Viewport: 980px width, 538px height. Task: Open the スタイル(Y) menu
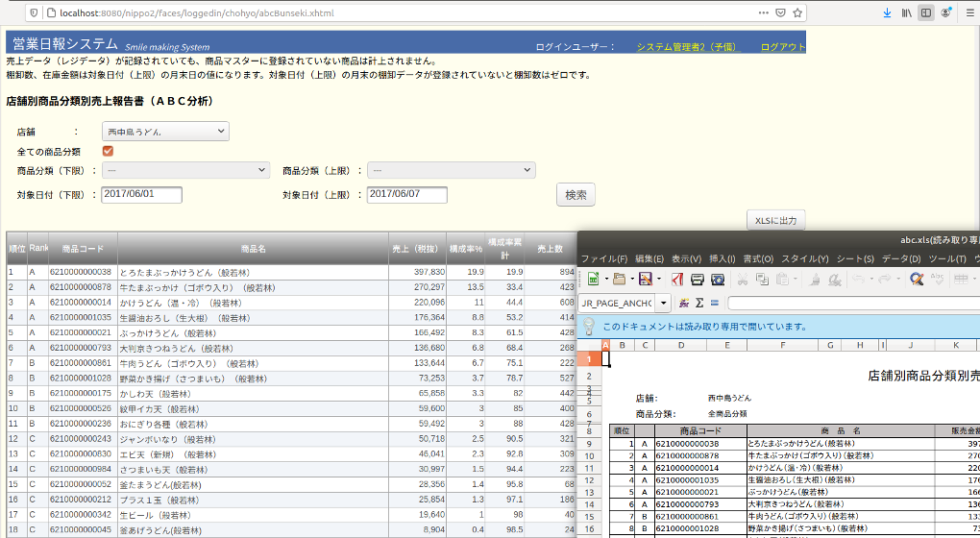pyautogui.click(x=805, y=258)
